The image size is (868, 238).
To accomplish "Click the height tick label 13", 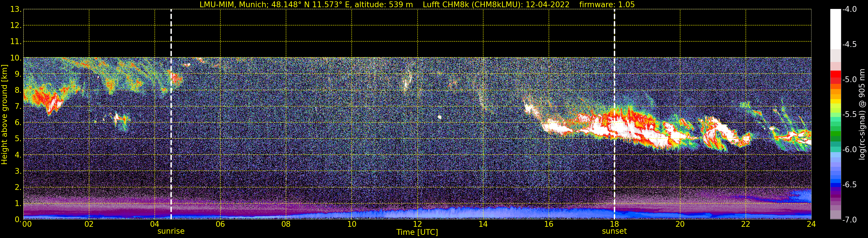I will coord(15,10).
